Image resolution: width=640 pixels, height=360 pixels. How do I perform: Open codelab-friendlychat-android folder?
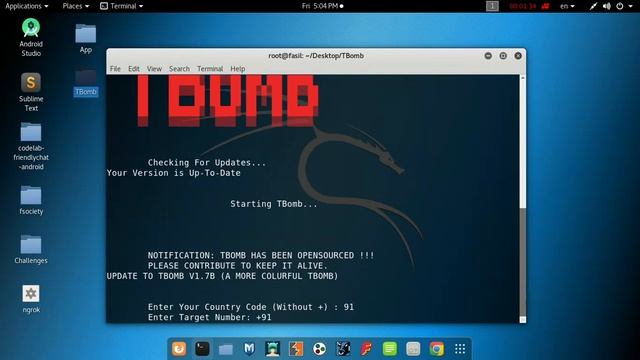tap(31, 147)
